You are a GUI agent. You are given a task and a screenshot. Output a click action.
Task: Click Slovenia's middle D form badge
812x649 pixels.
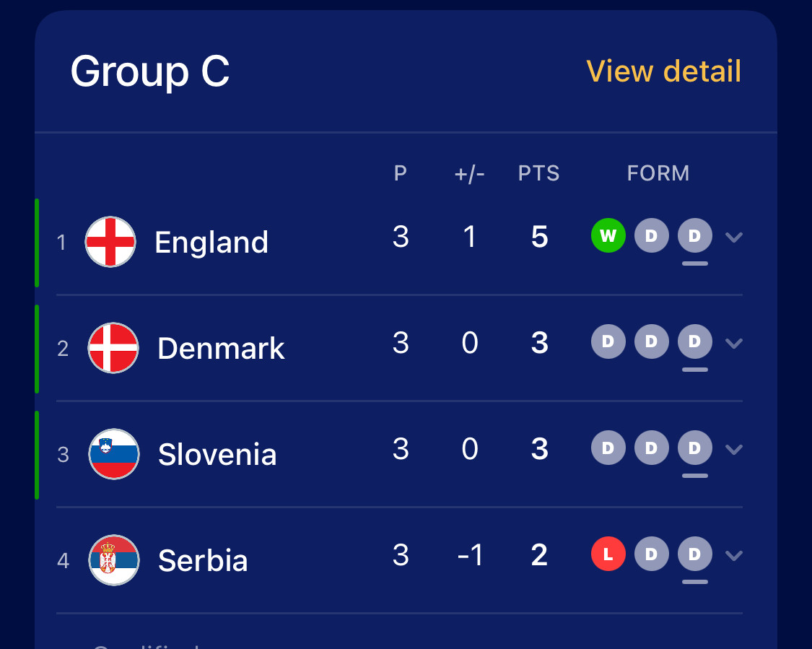(x=652, y=448)
